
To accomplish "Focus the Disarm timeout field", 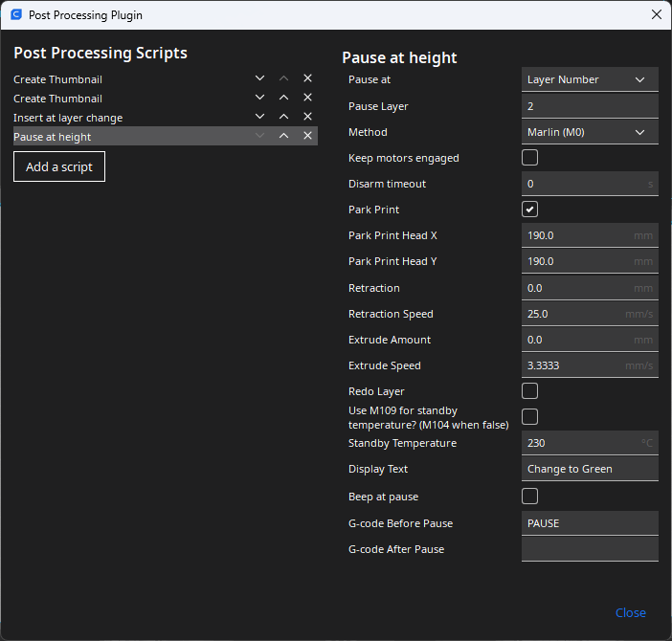I will [590, 184].
